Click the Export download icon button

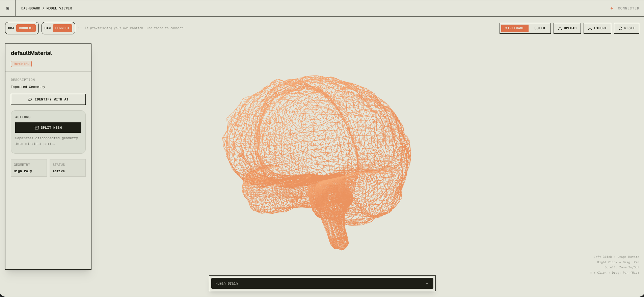tap(590, 28)
